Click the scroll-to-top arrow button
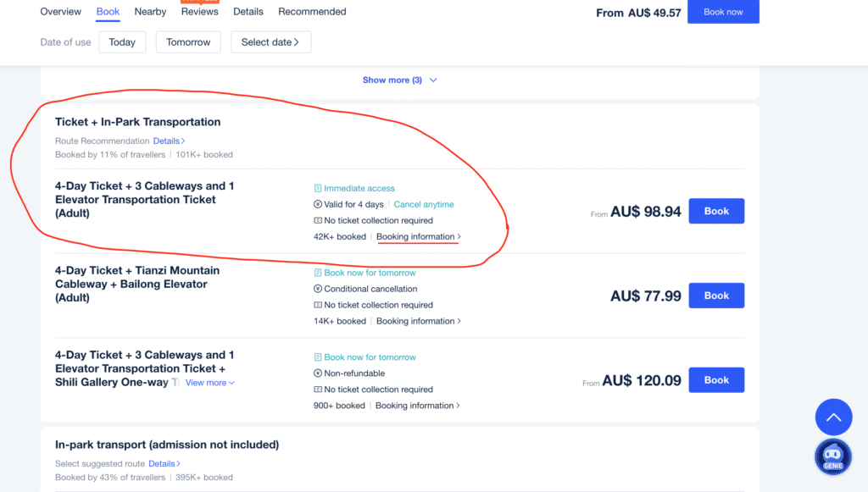This screenshot has height=492, width=868. [833, 417]
